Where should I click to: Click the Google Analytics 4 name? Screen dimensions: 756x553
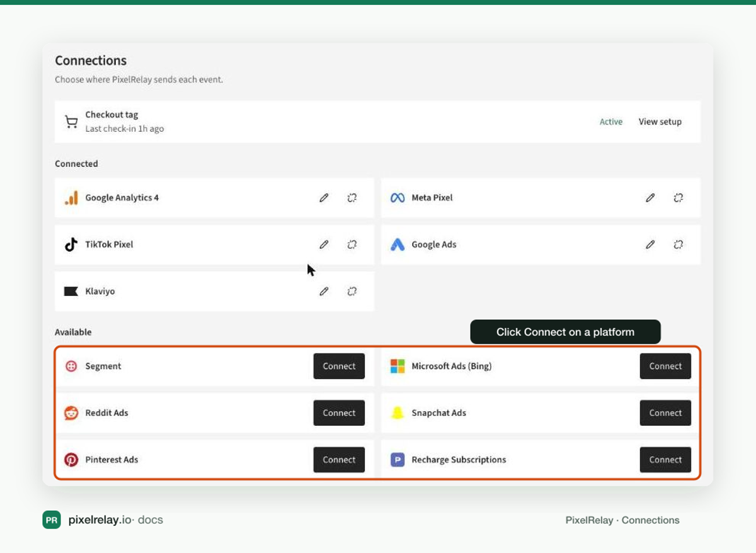pos(122,198)
